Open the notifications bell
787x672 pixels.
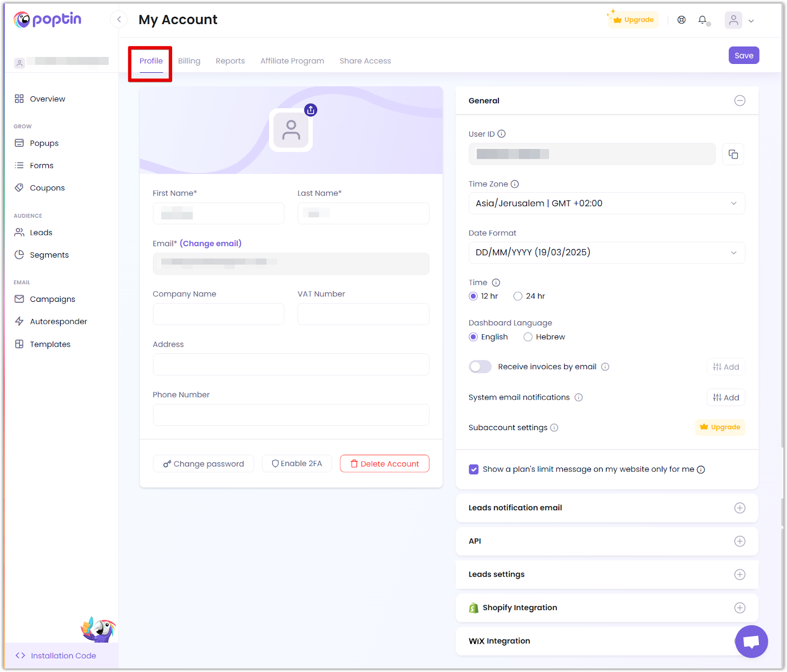click(x=702, y=20)
